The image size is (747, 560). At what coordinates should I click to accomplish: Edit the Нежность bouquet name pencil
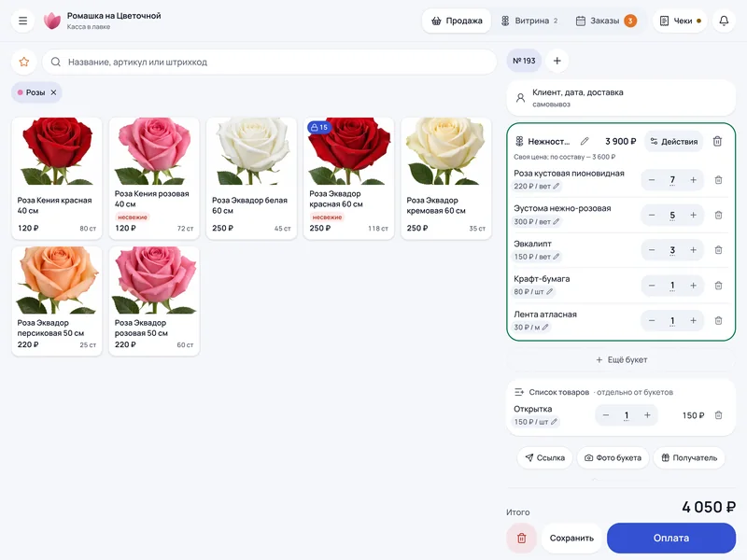coord(585,142)
